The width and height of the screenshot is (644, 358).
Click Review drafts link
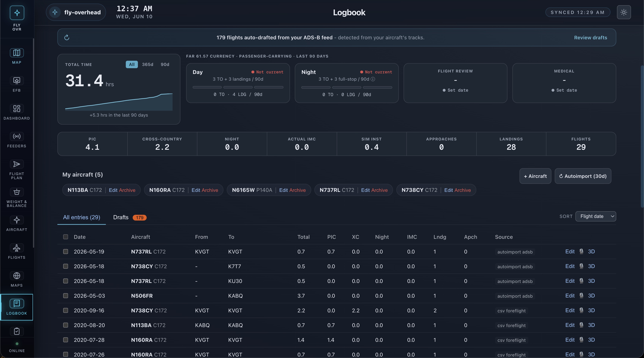click(x=591, y=37)
